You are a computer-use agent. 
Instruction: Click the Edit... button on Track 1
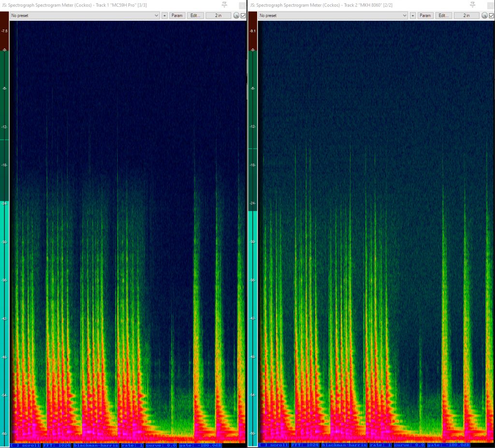[x=195, y=15]
